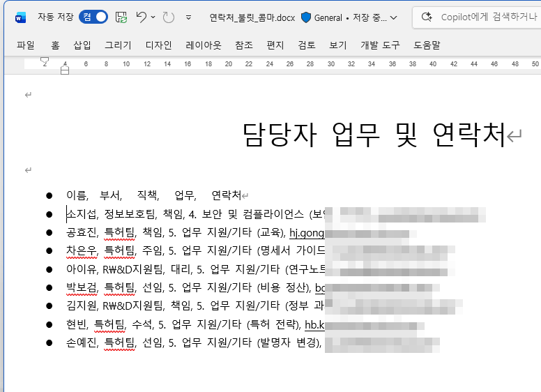The height and width of the screenshot is (392, 541).
Task: Open the Undo history dropdown arrow
Action: click(153, 17)
